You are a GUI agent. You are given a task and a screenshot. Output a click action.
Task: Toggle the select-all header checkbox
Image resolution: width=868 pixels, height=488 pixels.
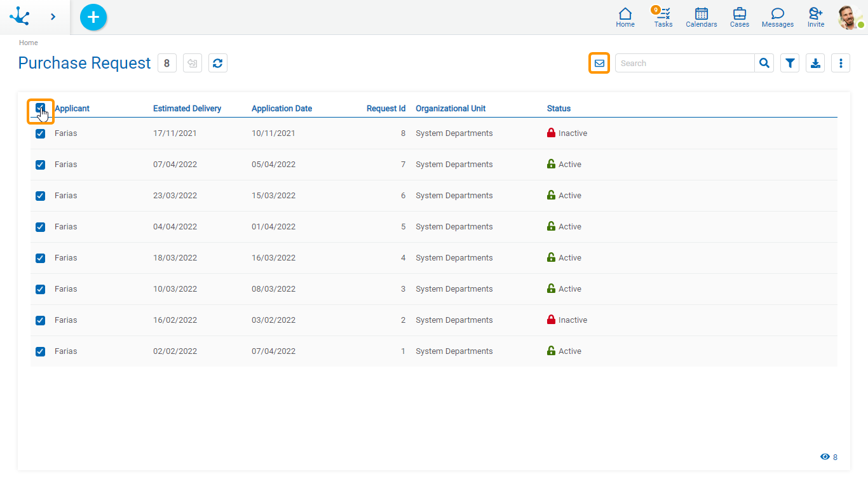[41, 108]
